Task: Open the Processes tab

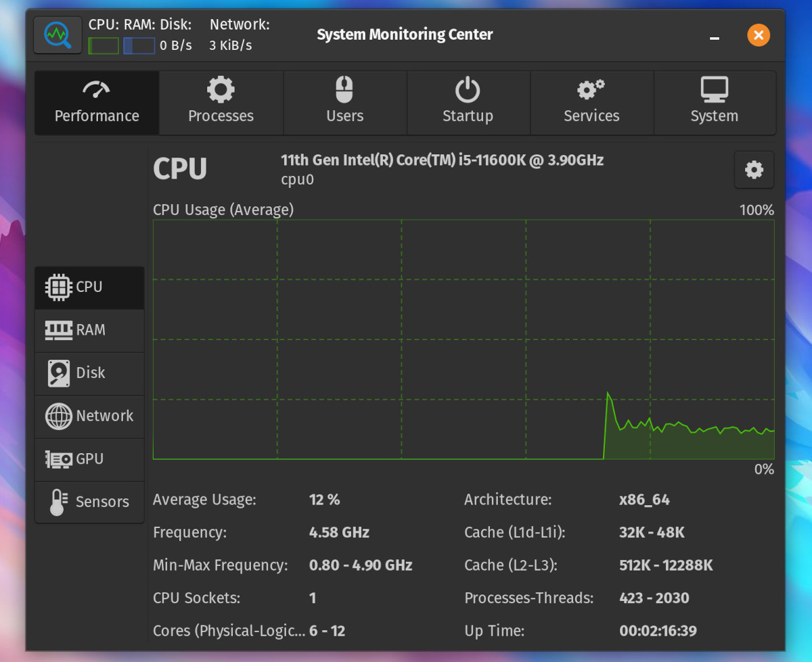Action: point(221,103)
